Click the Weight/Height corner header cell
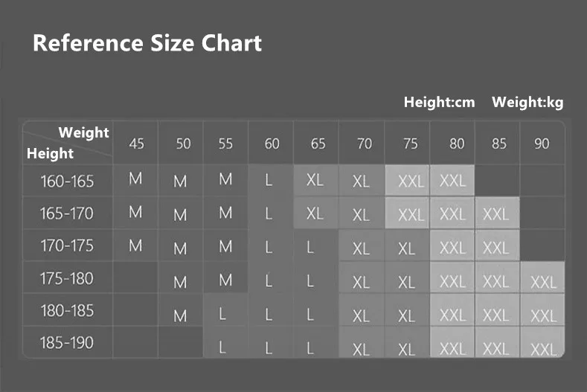 click(68, 143)
